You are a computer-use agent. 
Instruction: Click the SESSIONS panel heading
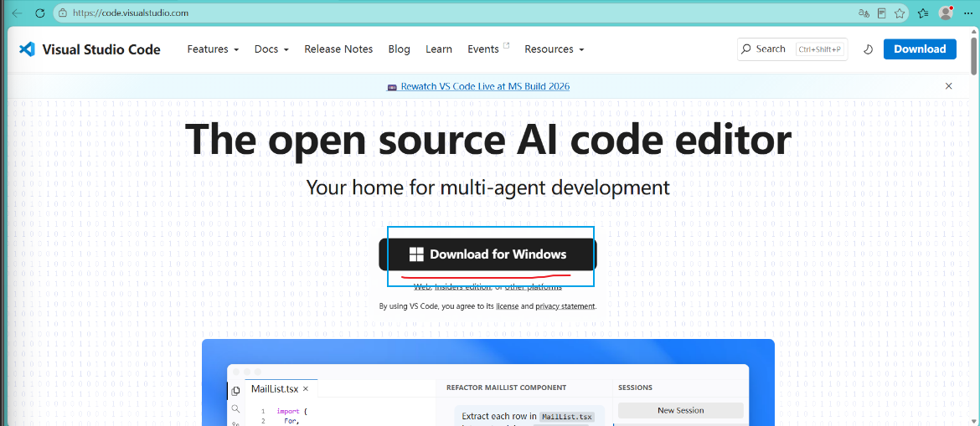[x=635, y=388]
